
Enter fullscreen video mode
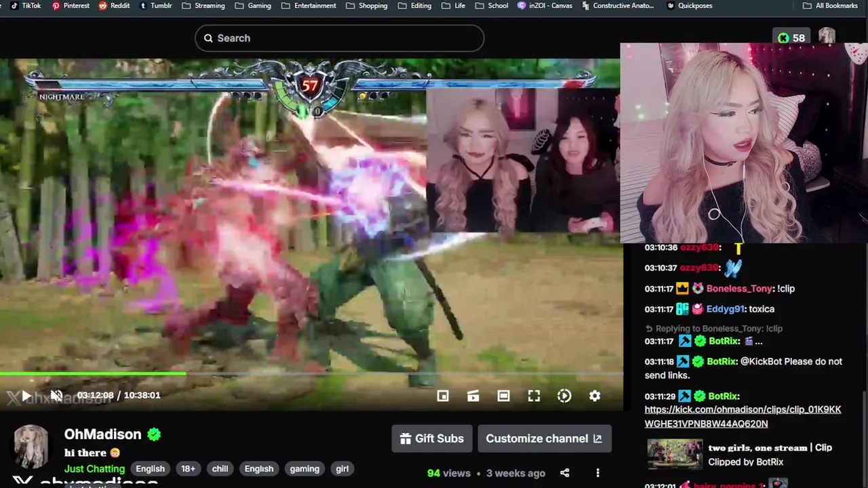[534, 396]
